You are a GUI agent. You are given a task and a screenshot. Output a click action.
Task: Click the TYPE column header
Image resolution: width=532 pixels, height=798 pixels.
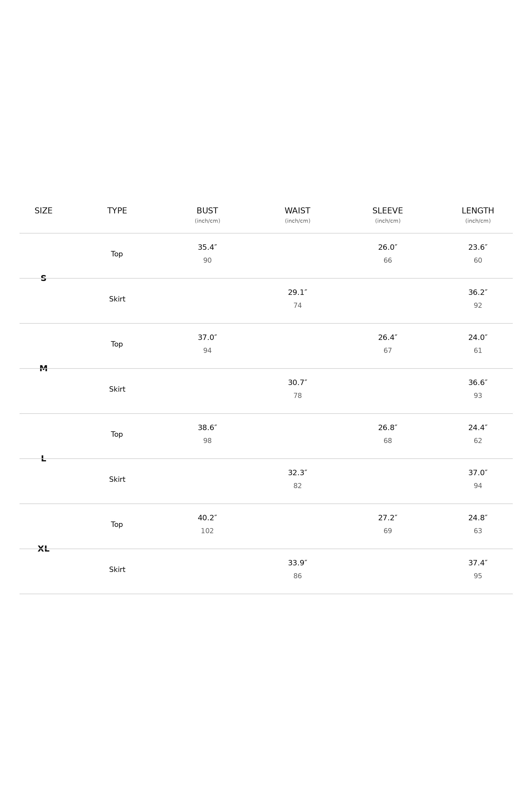117,211
